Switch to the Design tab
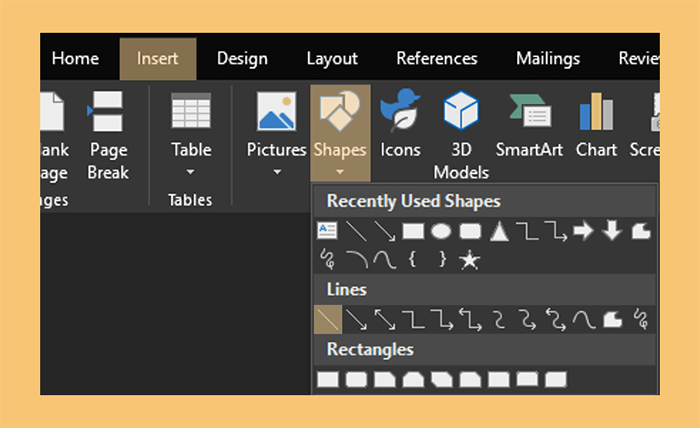Screen dimensions: 700x428 click(x=242, y=58)
